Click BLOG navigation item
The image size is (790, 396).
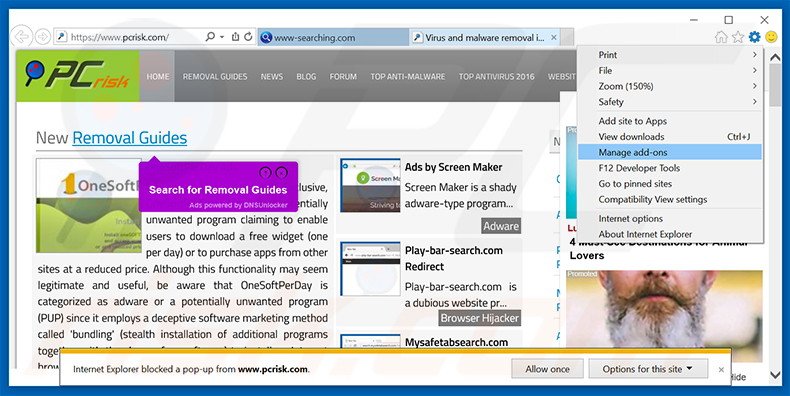(x=306, y=77)
